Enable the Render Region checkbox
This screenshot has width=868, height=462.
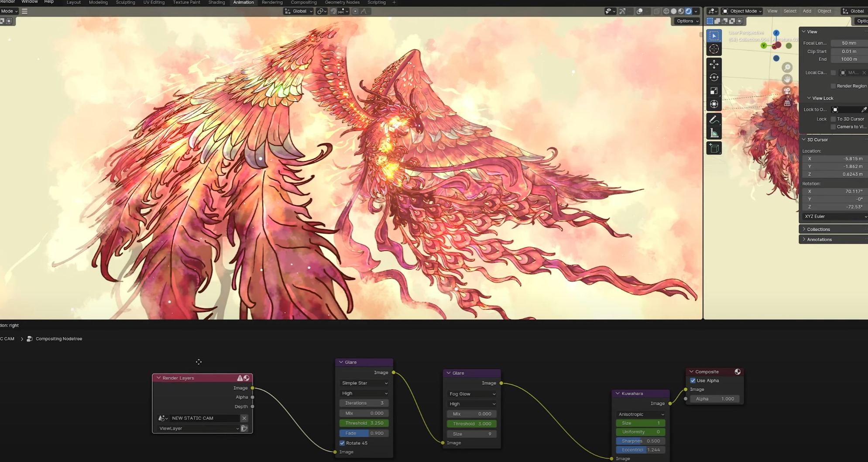click(833, 86)
